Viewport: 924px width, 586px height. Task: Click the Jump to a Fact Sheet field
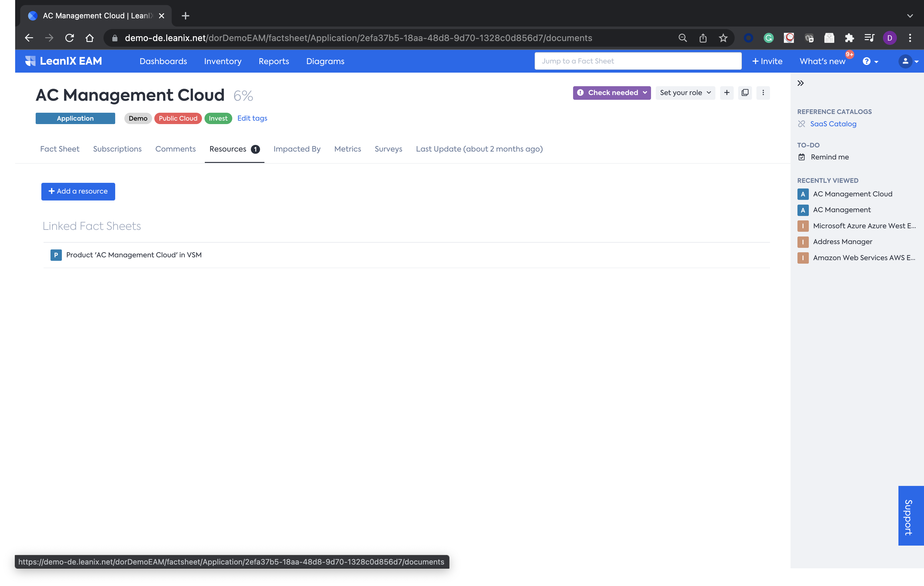[x=638, y=61]
